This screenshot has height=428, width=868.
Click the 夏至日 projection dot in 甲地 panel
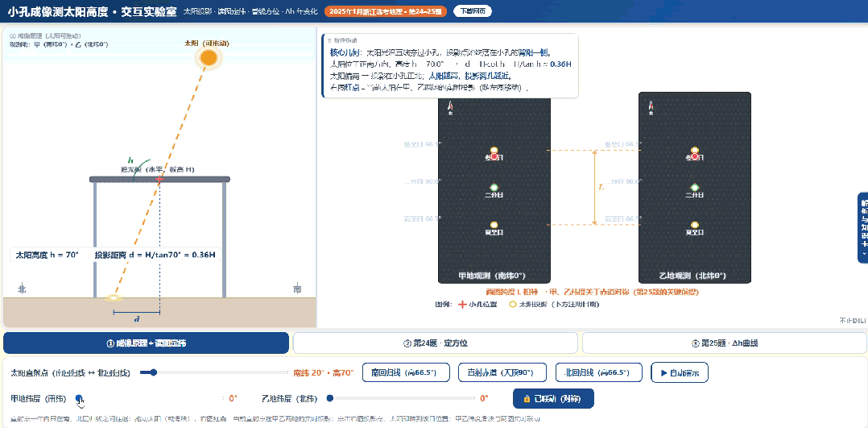tap(494, 225)
